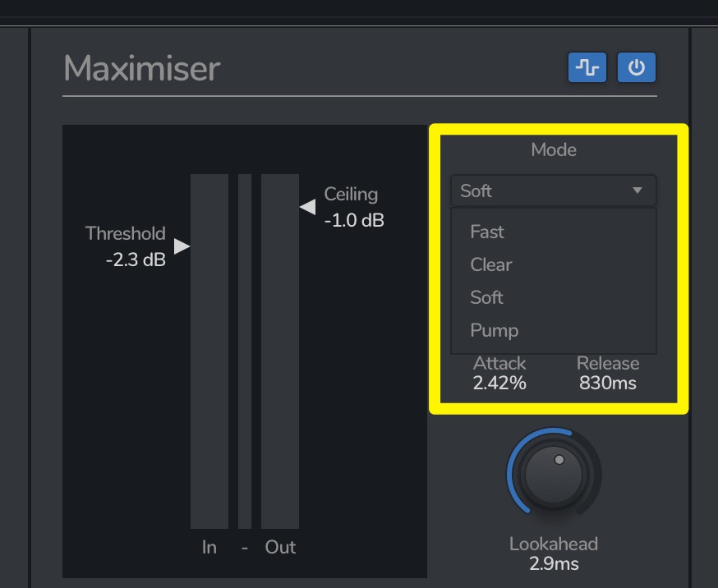Click the Release value 830ms

607,383
